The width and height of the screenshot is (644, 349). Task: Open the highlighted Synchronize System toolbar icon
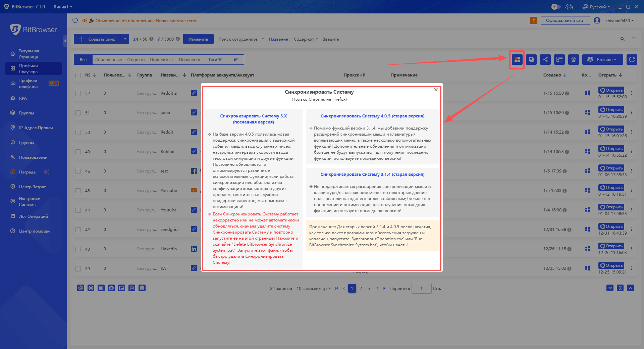tap(517, 59)
